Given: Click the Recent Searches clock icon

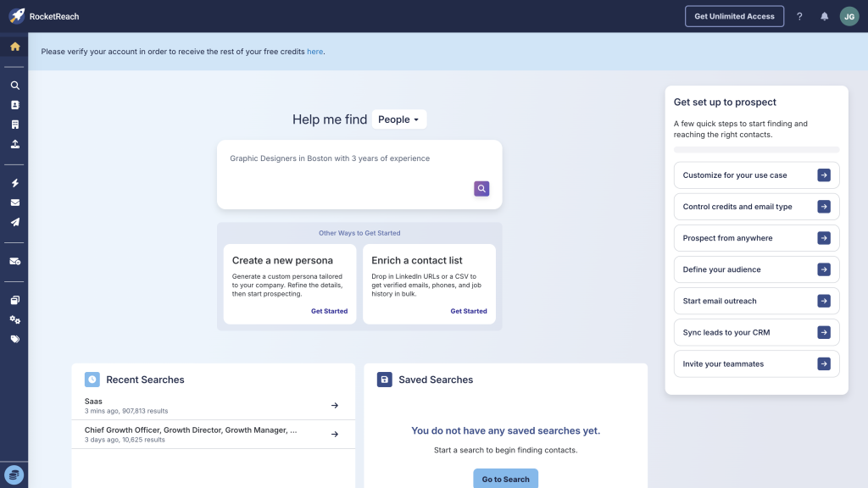Looking at the screenshot, I should coord(92,380).
